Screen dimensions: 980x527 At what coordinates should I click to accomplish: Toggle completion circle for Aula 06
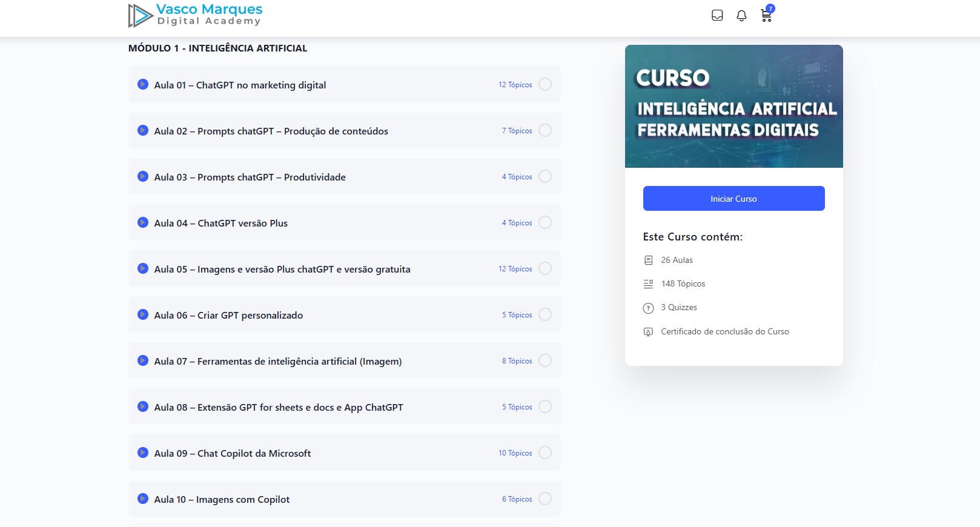(545, 314)
